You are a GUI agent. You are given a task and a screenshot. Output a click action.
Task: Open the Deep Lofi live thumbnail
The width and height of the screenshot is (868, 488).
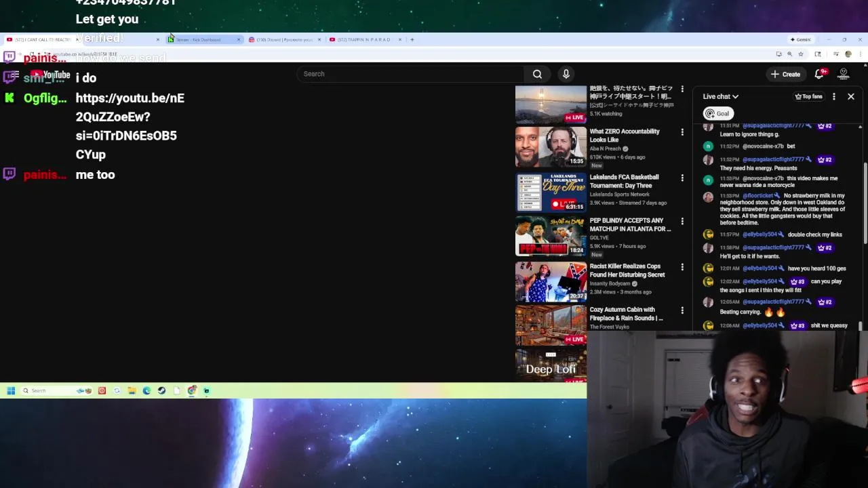tap(551, 367)
